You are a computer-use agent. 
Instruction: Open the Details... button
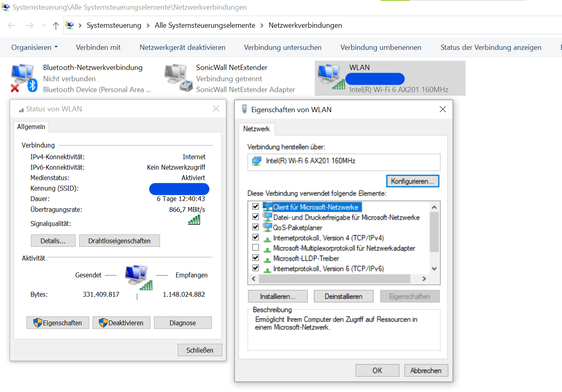(x=53, y=241)
